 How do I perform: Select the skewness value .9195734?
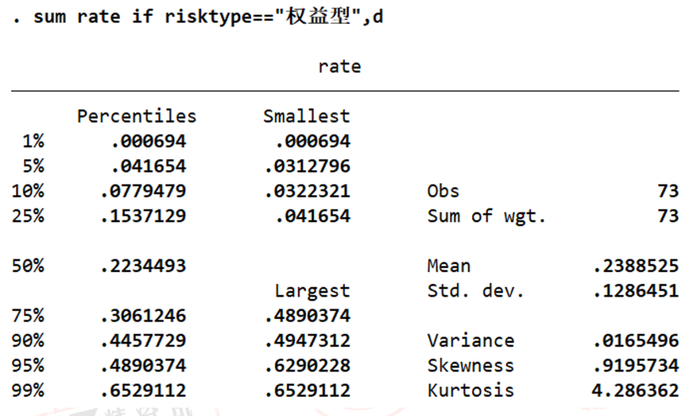coord(638,366)
